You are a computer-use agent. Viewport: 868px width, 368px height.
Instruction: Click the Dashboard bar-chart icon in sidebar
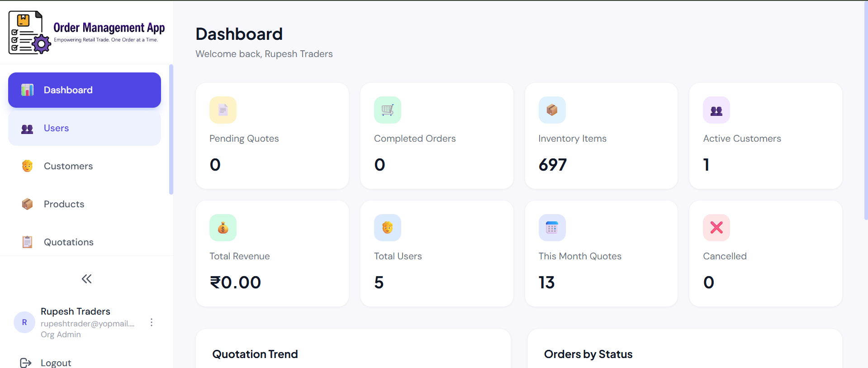coord(27,90)
